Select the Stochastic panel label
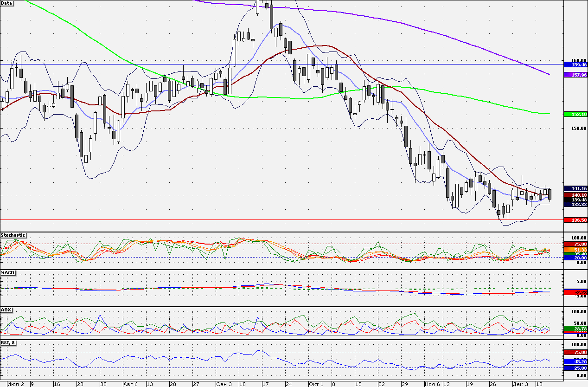Screen dimensions: 588x387 click(13, 235)
